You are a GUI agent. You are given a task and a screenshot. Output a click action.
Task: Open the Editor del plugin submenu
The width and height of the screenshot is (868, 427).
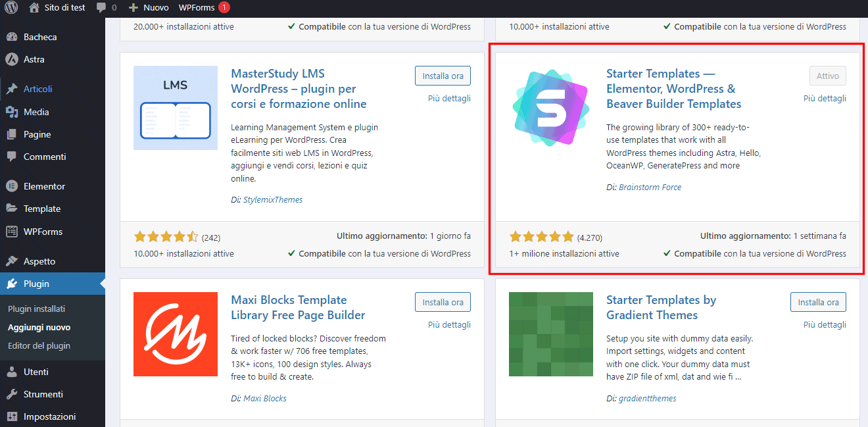point(39,345)
